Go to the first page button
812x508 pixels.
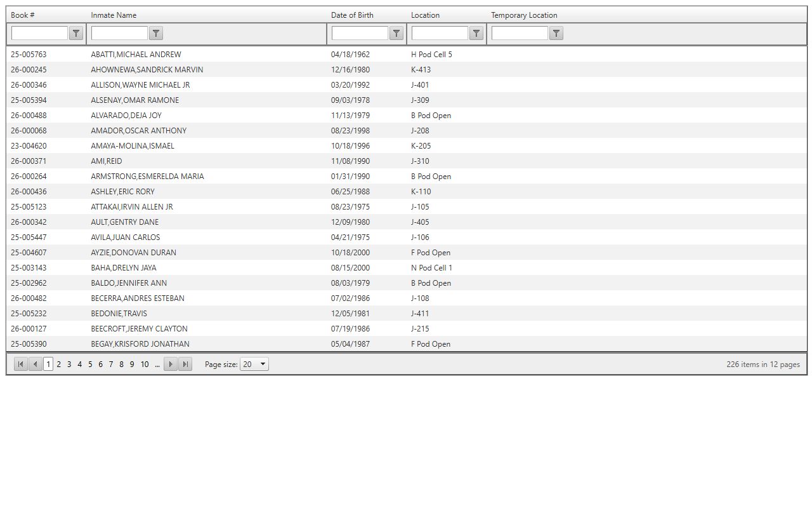pyautogui.click(x=21, y=364)
